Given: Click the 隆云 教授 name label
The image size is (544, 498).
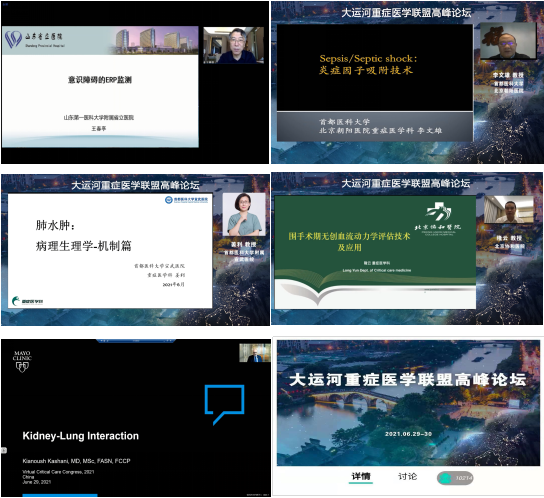Looking at the screenshot, I should 509,238.
